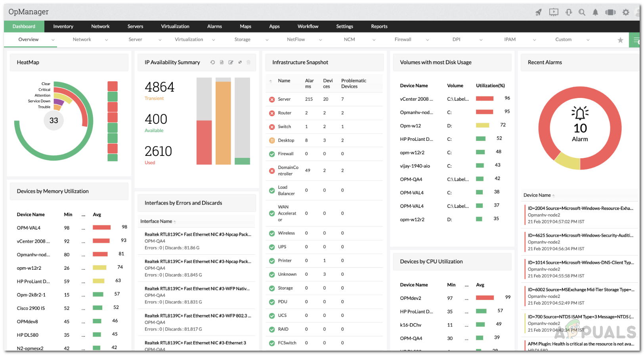Open the alarm bell notifications
644x355 pixels.
[x=595, y=12]
